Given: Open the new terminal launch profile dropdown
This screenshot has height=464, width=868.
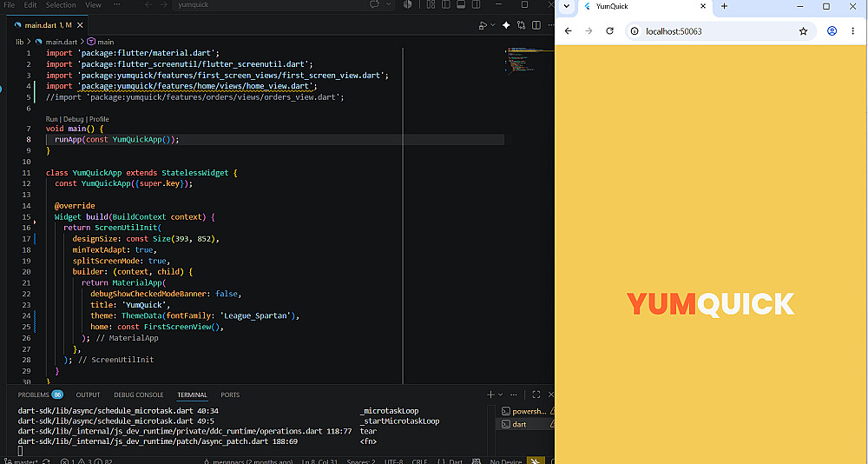Looking at the screenshot, I should (501, 394).
